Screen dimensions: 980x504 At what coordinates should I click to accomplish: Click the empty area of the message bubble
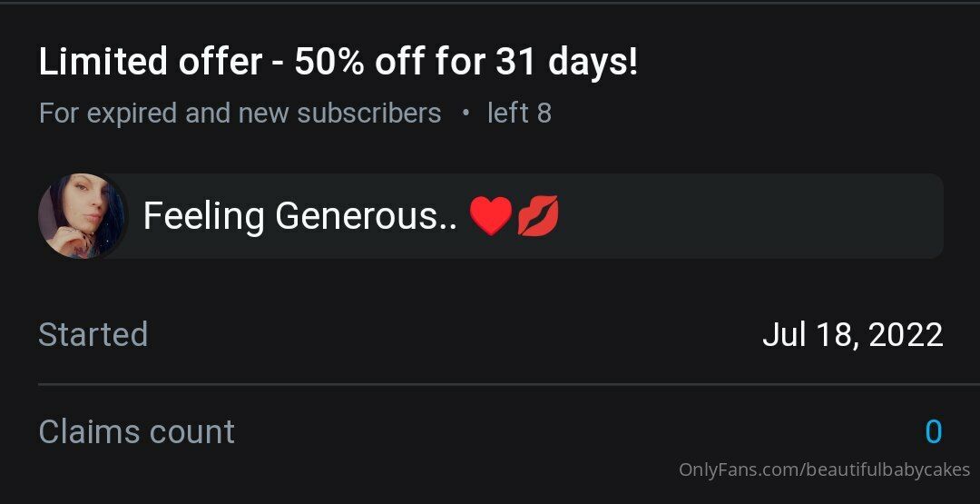[750, 216]
